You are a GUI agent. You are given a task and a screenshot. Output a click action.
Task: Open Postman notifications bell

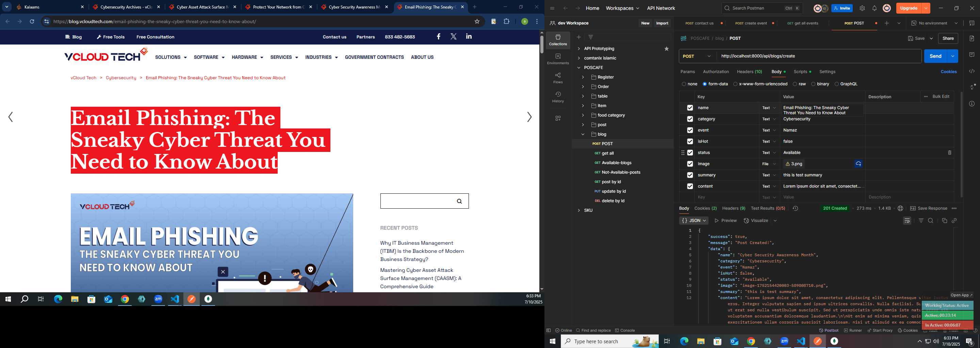coord(874,8)
